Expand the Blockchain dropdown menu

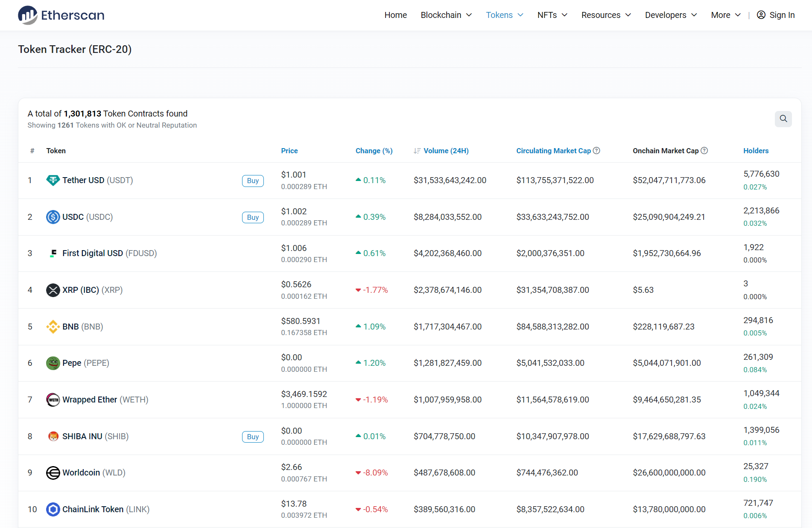click(x=446, y=15)
